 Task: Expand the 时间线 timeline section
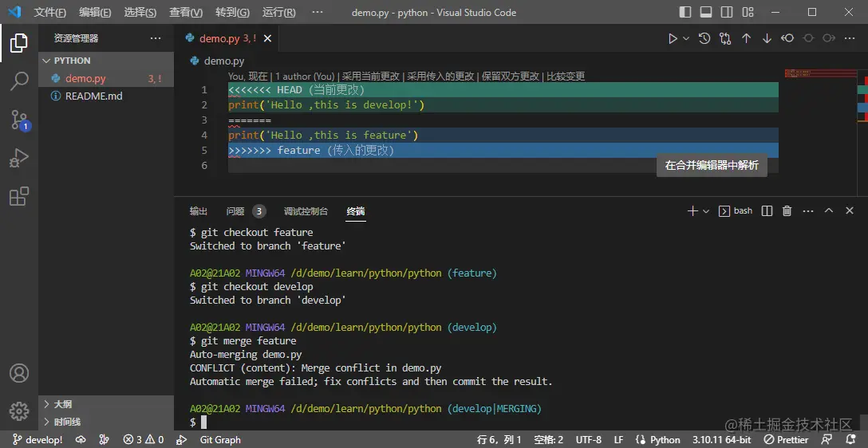[67, 422]
